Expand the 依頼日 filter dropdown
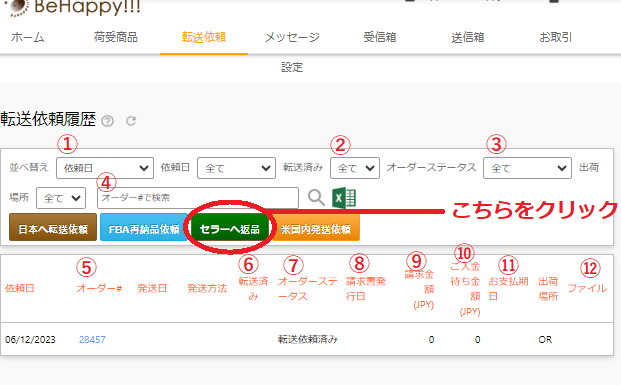The image size is (621, 385). click(x=236, y=168)
